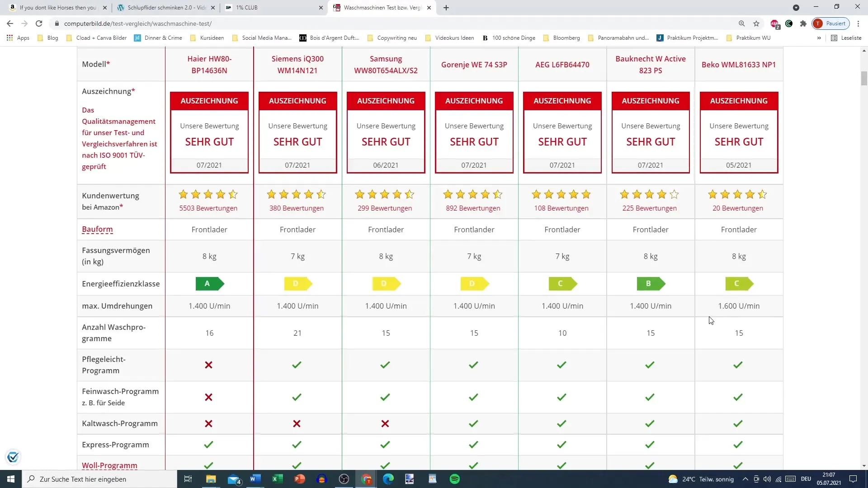
Task: Go back to previous page
Action: click(10, 23)
